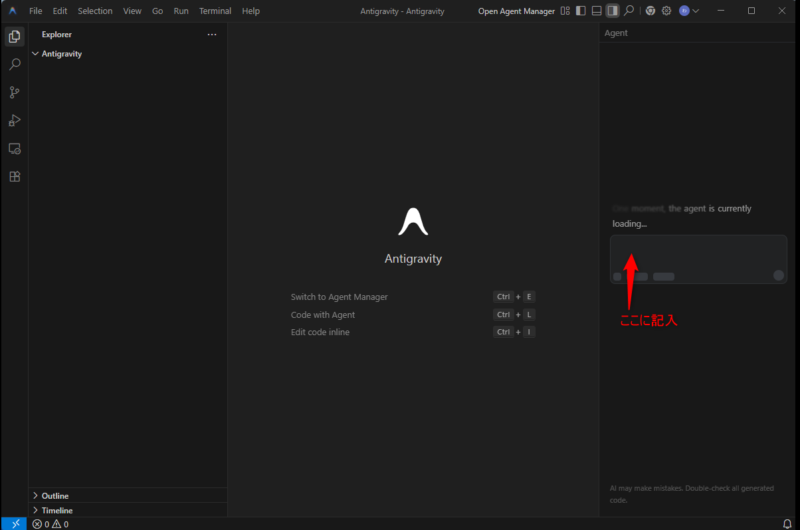Toggle the primary side bar visibility

(581, 11)
